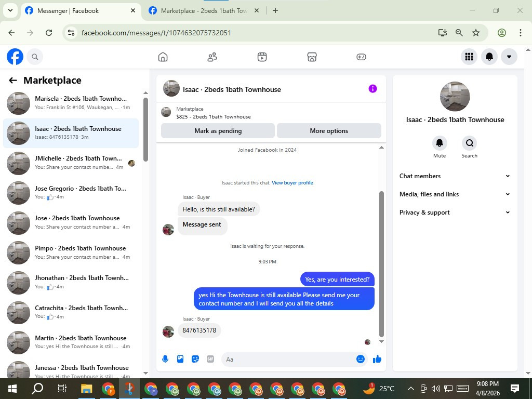Open the emoji picker in message box
Screen dimensions: 532x399
click(361, 359)
